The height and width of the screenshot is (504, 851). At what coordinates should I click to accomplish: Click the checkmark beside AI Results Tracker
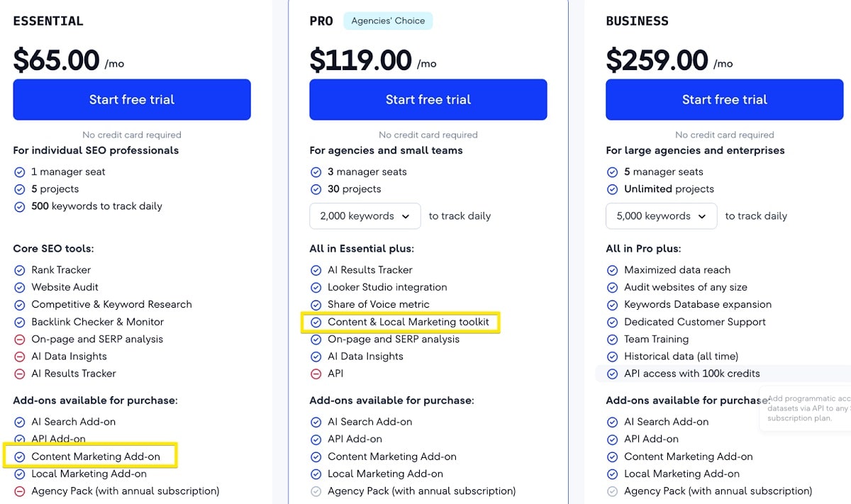317,270
